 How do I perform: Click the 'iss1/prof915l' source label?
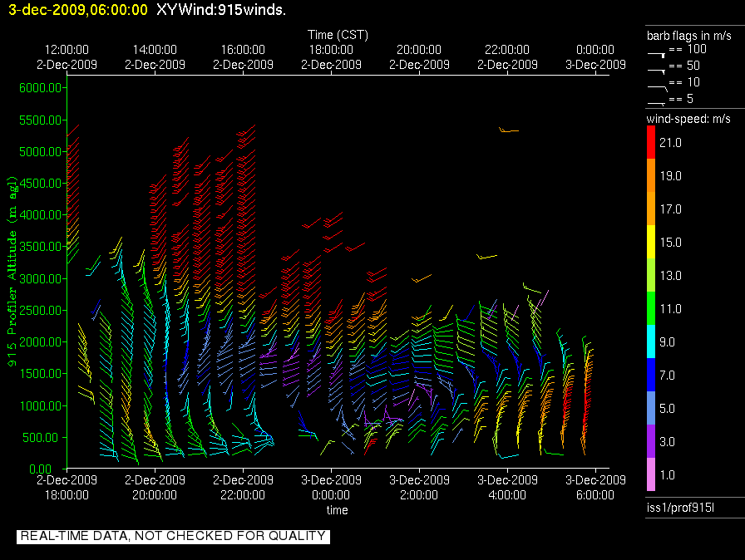(x=680, y=508)
